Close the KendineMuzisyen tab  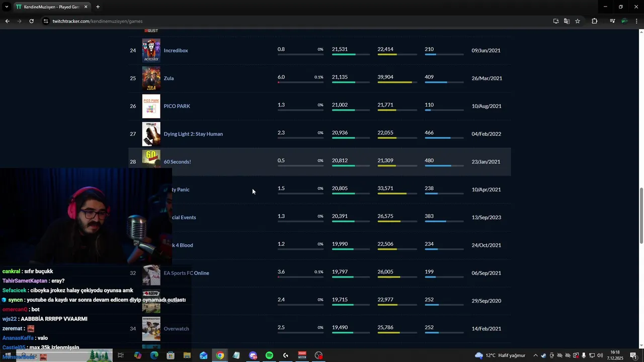[x=86, y=7]
